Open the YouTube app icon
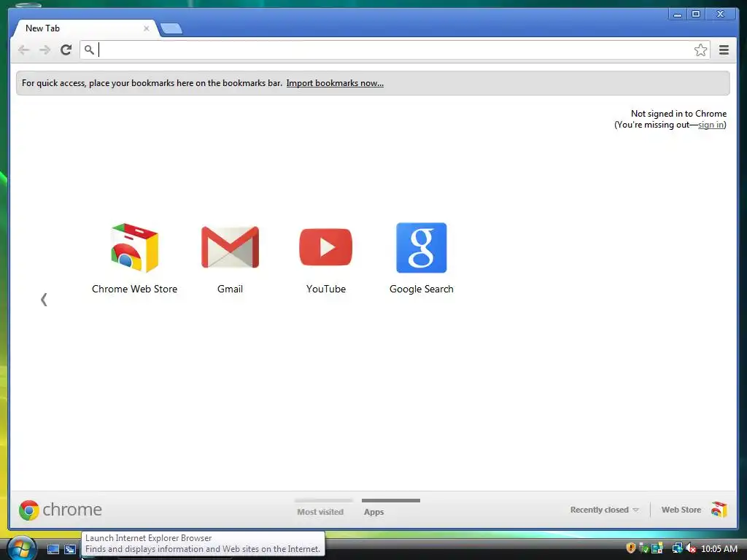The height and width of the screenshot is (560, 747). 326,247
